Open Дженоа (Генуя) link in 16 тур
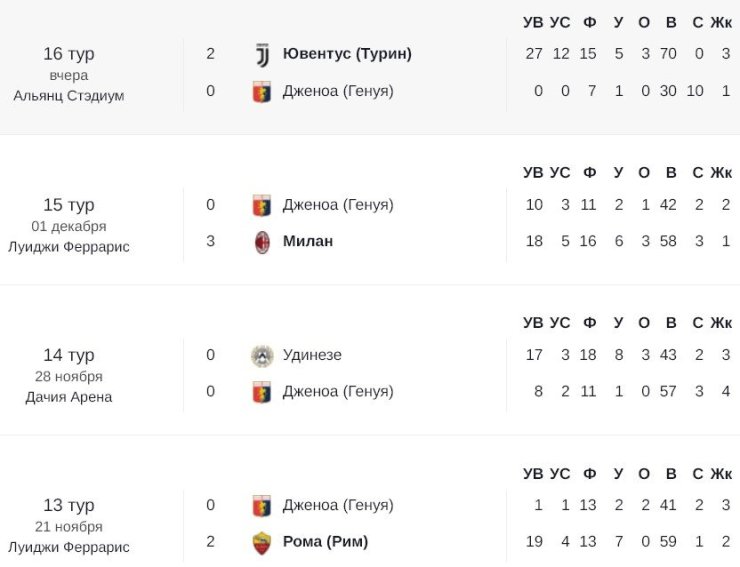Image resolution: width=740 pixels, height=567 pixels. [x=338, y=91]
